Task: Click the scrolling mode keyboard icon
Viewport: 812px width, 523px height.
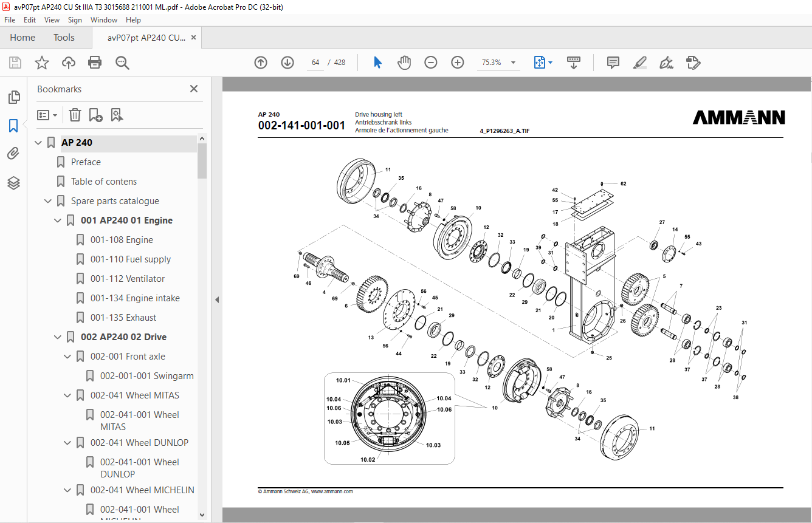Action: pyautogui.click(x=574, y=63)
